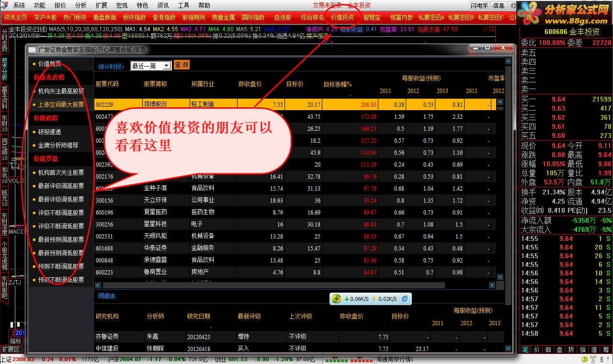Viewport: 613px width, 364px height.
Task: Click the 指标 button at bottom left
Action: point(16,341)
